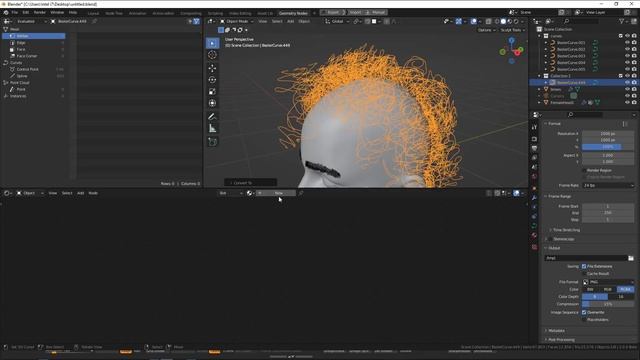Open the File menu
This screenshot has height=360, width=640.
(x=14, y=12)
